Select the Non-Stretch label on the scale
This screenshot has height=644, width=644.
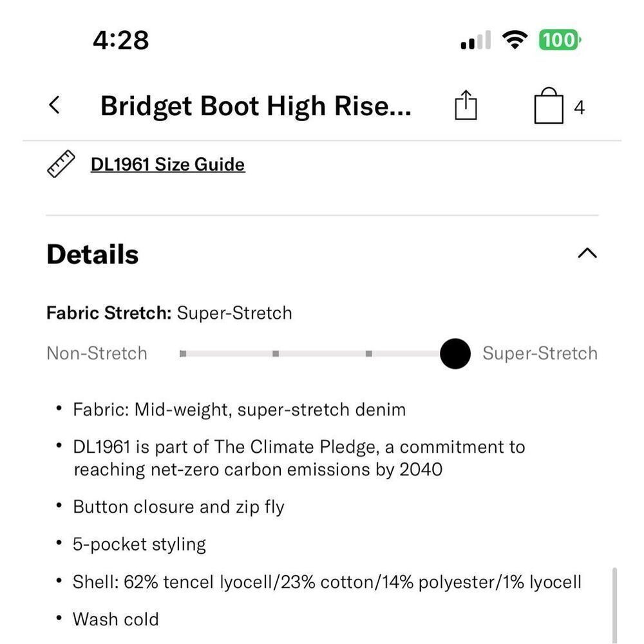coord(97,353)
